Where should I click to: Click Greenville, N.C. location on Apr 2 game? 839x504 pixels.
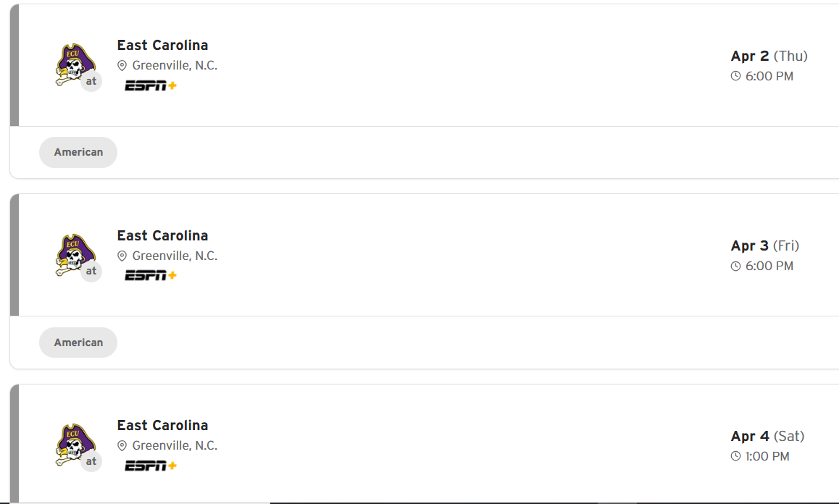[175, 65]
